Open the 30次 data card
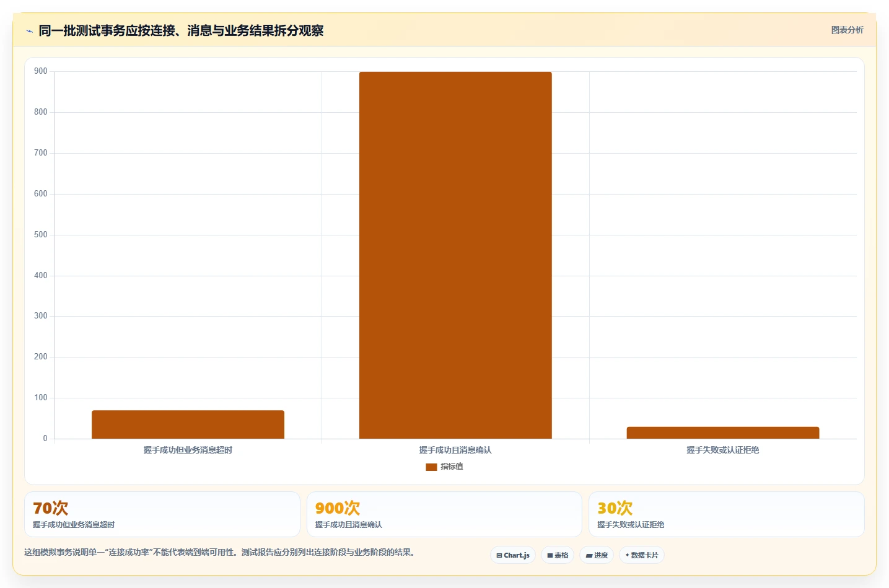The image size is (889, 588). point(726,514)
